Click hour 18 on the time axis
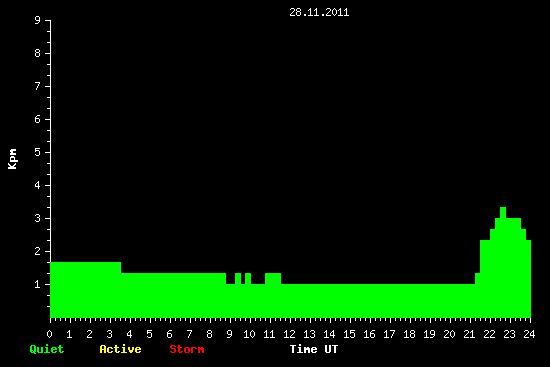Image resolution: width=550 pixels, height=367 pixels. pyautogui.click(x=409, y=334)
